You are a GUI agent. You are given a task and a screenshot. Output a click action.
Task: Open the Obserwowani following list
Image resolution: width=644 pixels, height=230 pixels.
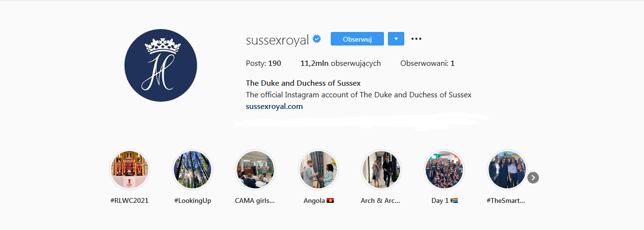tap(428, 63)
